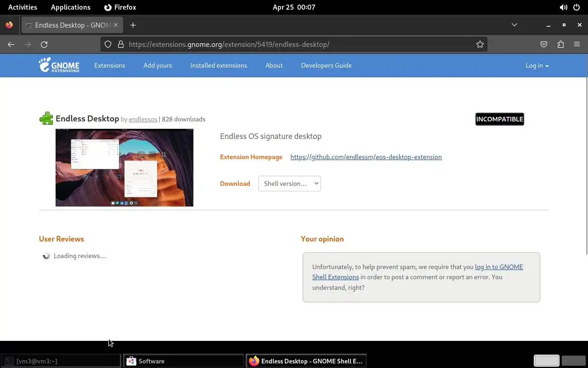Click the green puzzle extension icon
Screen dimensions: 588x368
coord(46,119)
